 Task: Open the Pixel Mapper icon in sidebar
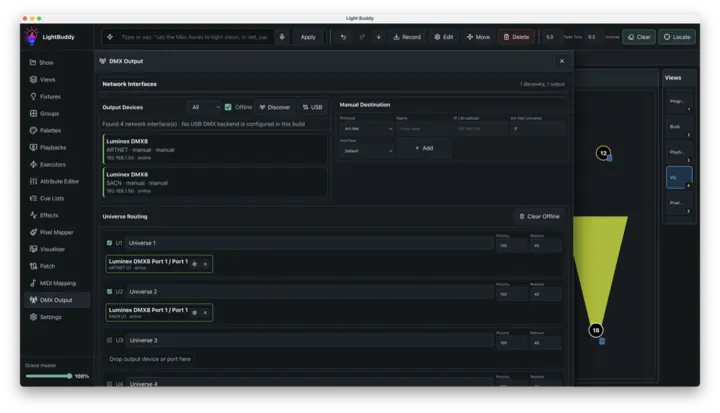(x=33, y=232)
